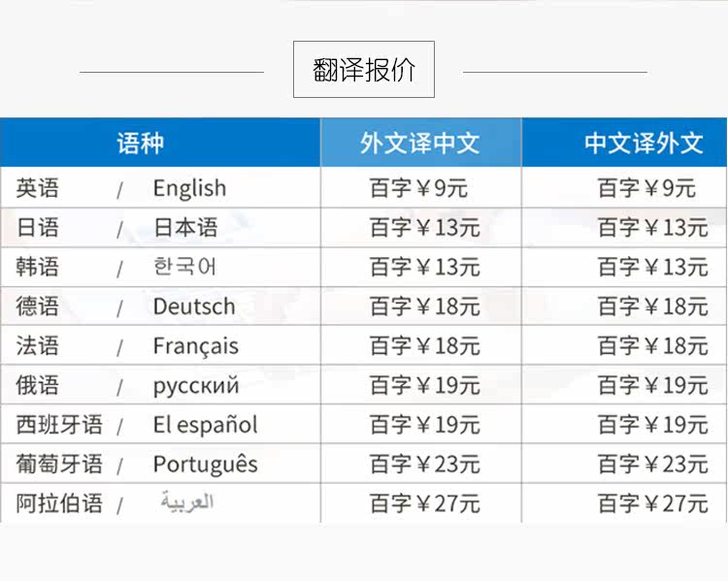This screenshot has height=581, width=728.
Task: Click the русский language name
Action: point(196,386)
